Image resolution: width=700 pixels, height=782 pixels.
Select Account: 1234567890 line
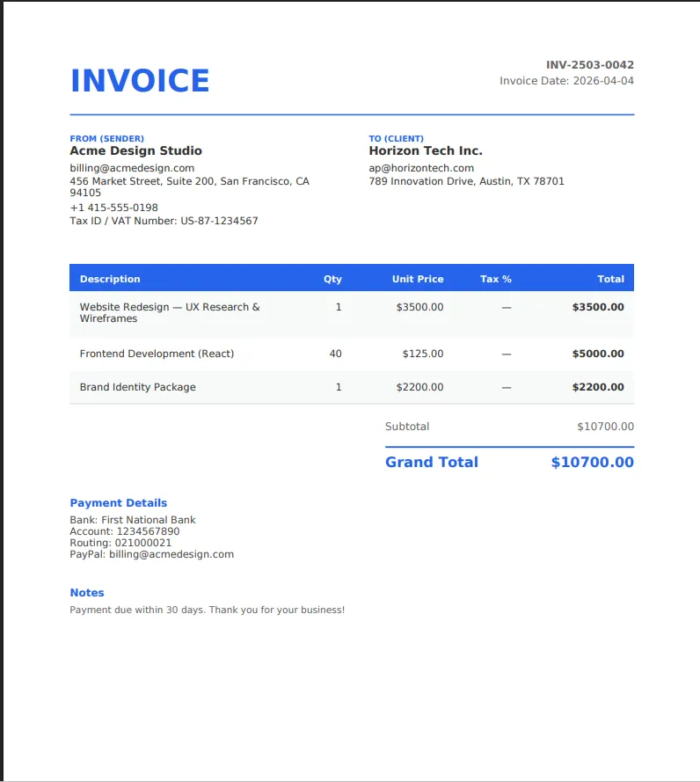click(125, 531)
